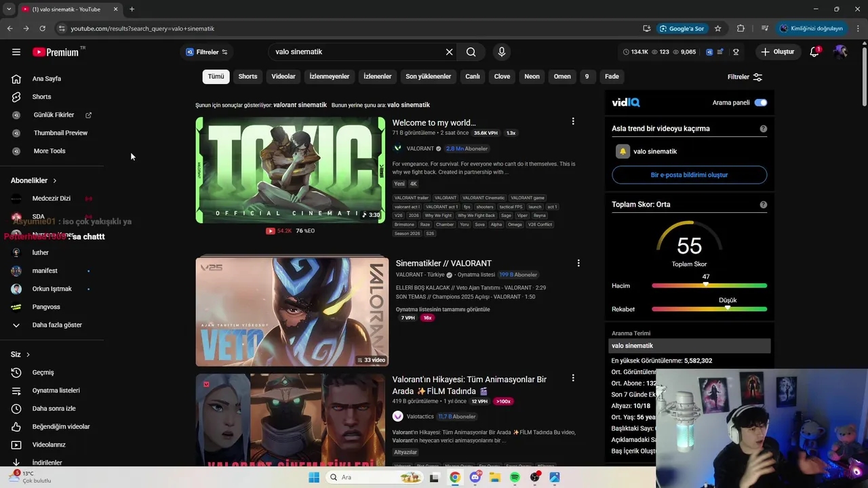Select the Clove filter chip
The image size is (868, 488).
tap(502, 77)
